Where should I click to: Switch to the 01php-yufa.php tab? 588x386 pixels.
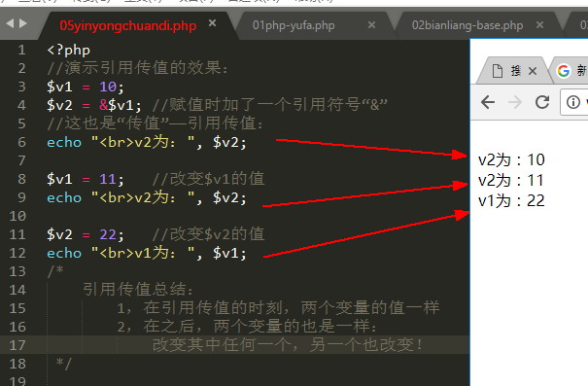pos(294,25)
